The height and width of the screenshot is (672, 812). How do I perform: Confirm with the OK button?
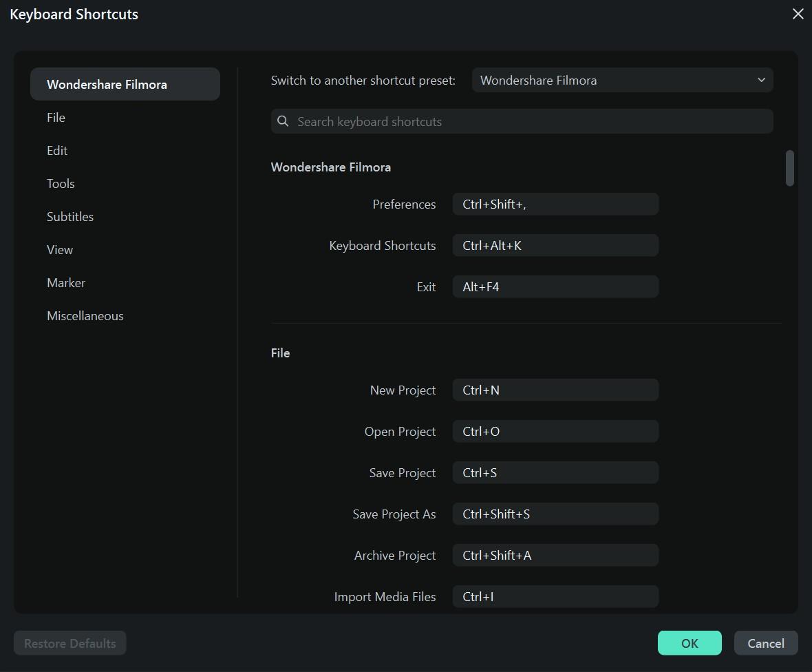point(690,643)
